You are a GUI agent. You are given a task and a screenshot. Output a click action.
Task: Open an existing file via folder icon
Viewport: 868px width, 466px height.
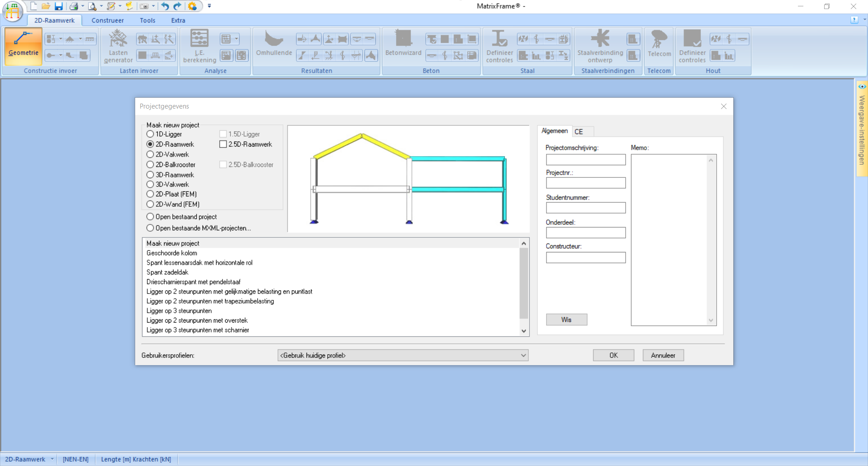point(46,6)
